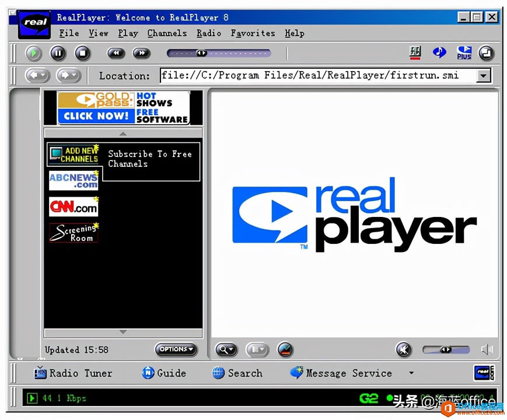Click the Location address field
The height and width of the screenshot is (420, 507).
pyautogui.click(x=318, y=76)
